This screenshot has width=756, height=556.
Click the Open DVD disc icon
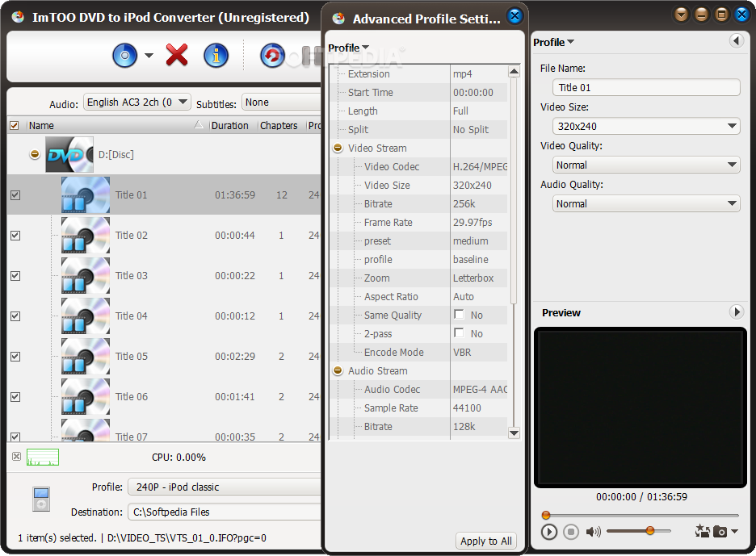click(125, 56)
